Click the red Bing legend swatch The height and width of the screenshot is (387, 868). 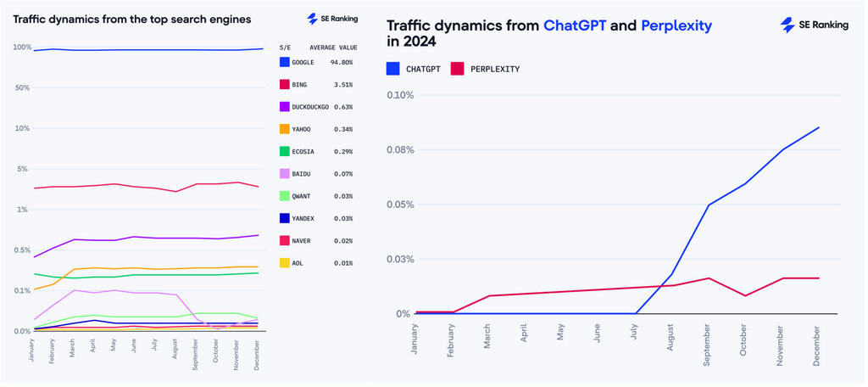pos(285,84)
